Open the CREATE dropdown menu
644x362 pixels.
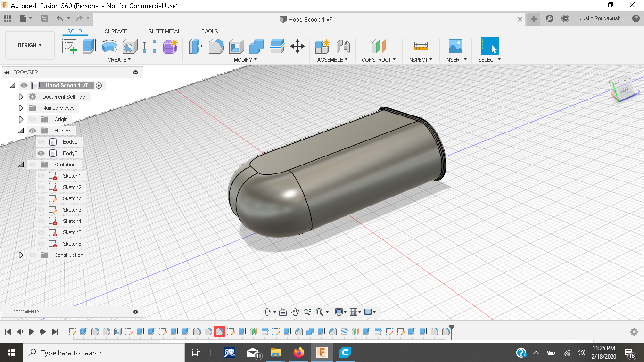click(119, 60)
